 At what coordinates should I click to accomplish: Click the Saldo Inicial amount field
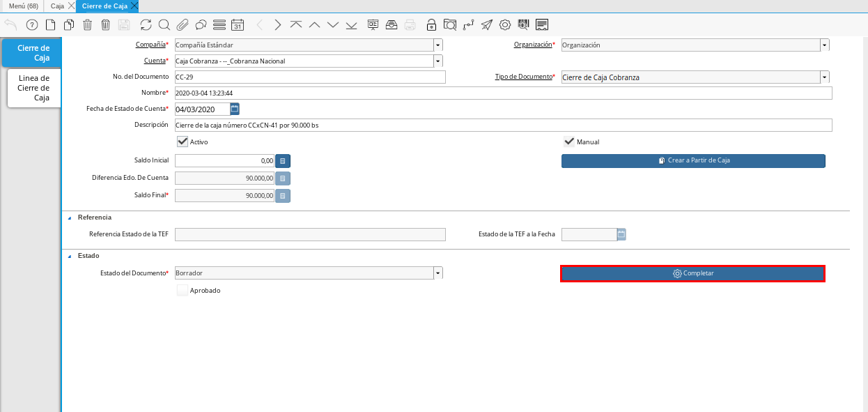click(225, 160)
